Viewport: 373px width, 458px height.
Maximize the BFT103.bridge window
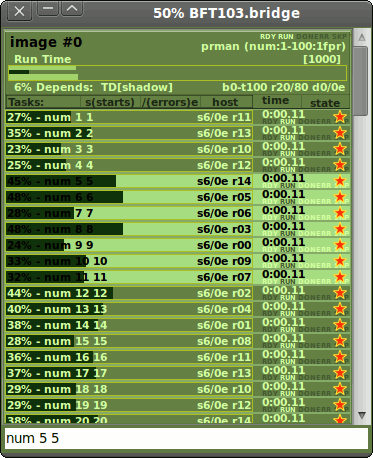click(x=72, y=8)
